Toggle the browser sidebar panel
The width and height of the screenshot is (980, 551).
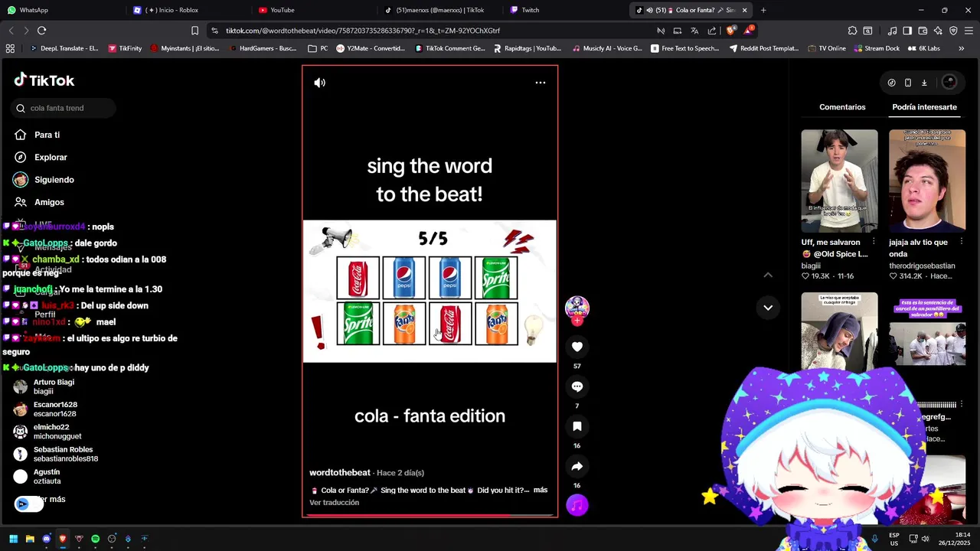(907, 31)
